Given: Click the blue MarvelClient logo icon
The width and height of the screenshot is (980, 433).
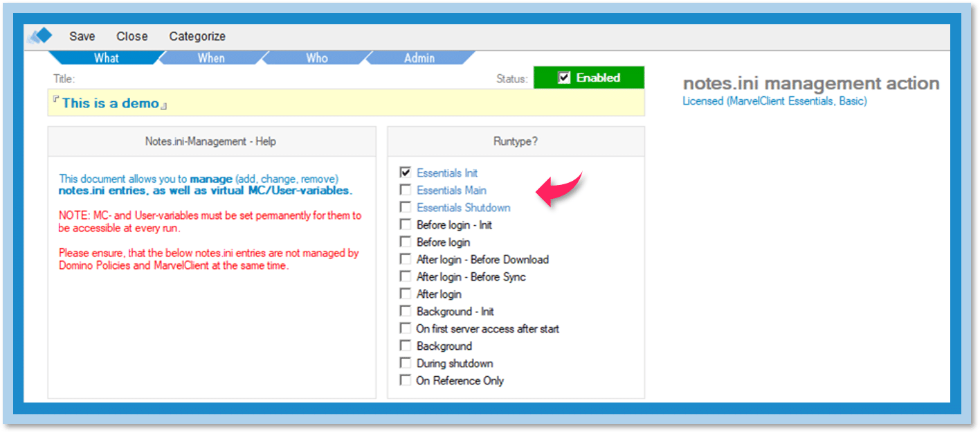Looking at the screenshot, I should pos(40,36).
